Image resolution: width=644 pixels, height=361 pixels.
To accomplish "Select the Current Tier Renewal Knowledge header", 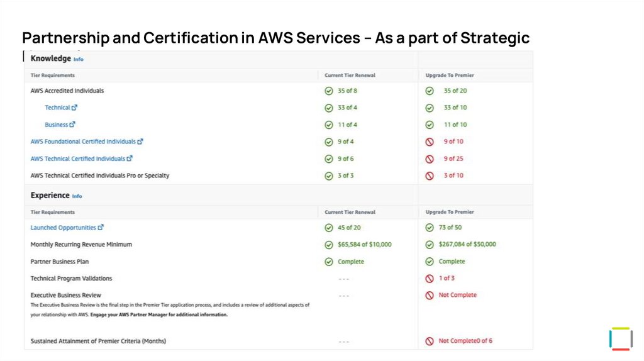I will (x=350, y=75).
